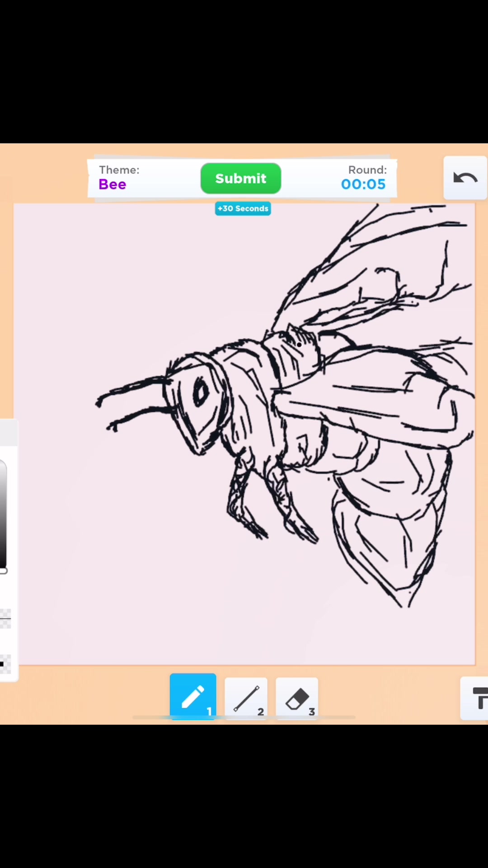Add time with the +30 Seconds button
Viewport: 488px width, 868px height.
pyautogui.click(x=243, y=208)
